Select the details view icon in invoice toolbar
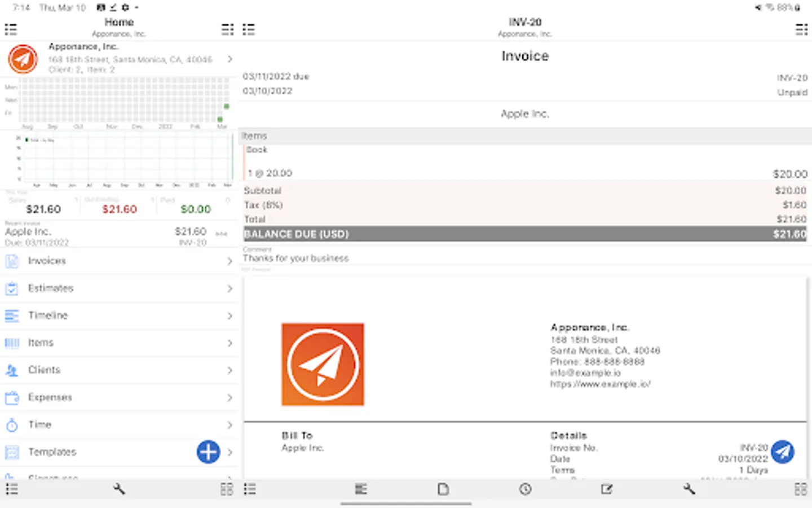 click(x=361, y=489)
